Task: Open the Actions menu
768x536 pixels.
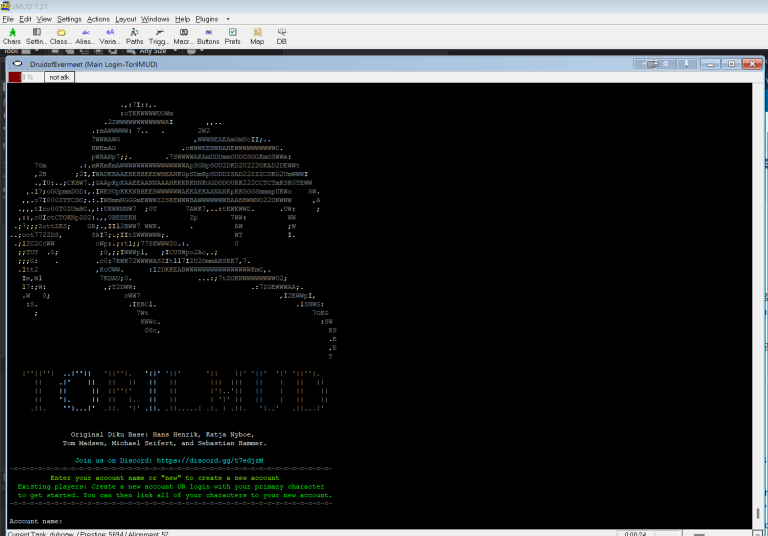Action: click(x=98, y=19)
